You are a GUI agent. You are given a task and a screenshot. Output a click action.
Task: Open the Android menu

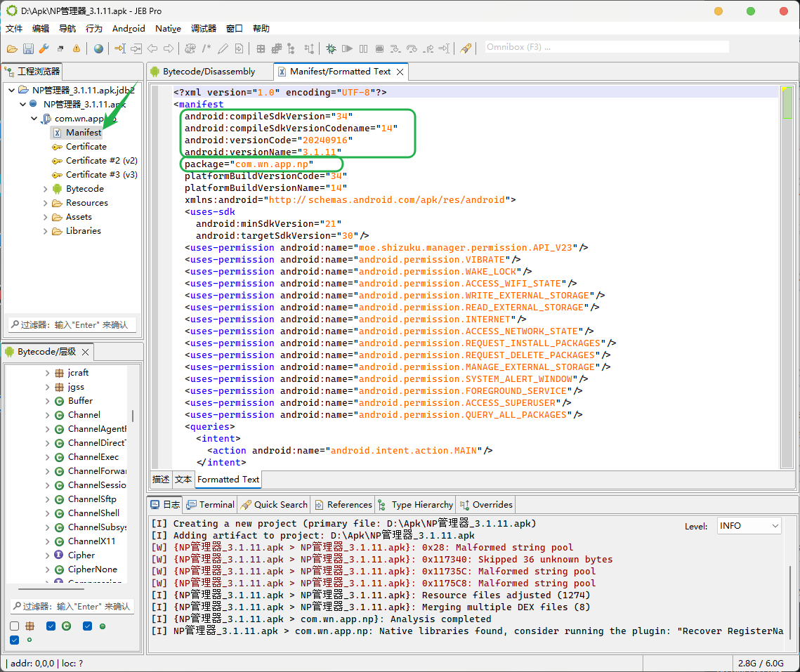129,29
